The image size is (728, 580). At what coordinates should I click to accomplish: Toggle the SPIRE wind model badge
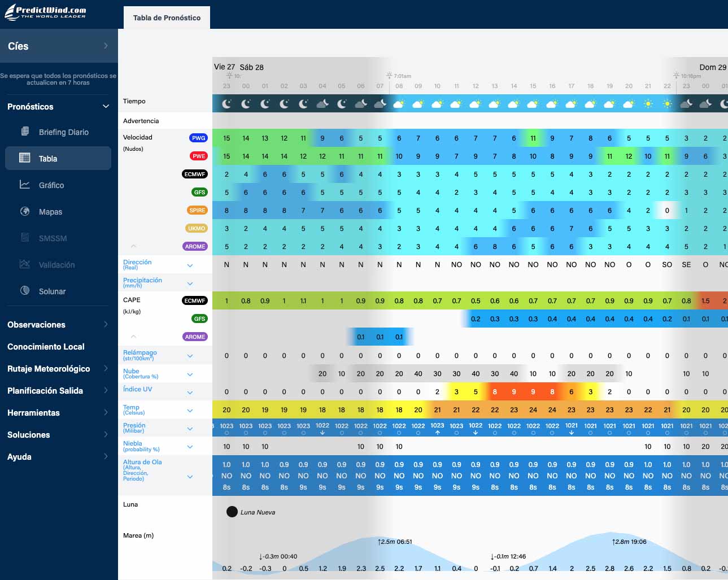pyautogui.click(x=197, y=210)
